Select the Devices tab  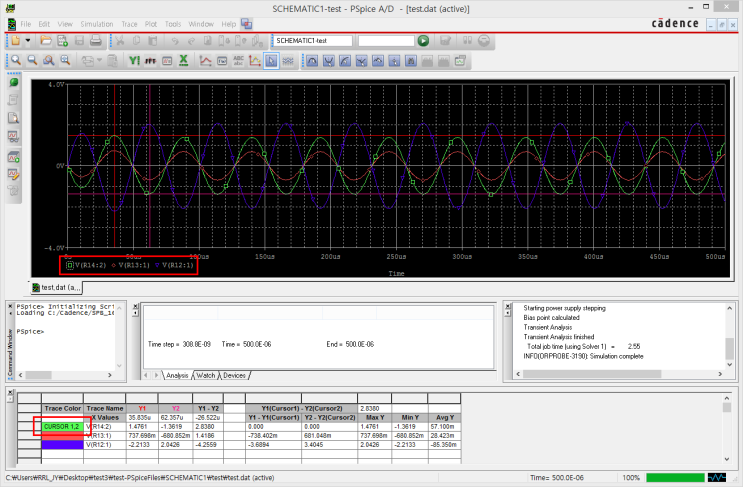(x=234, y=375)
